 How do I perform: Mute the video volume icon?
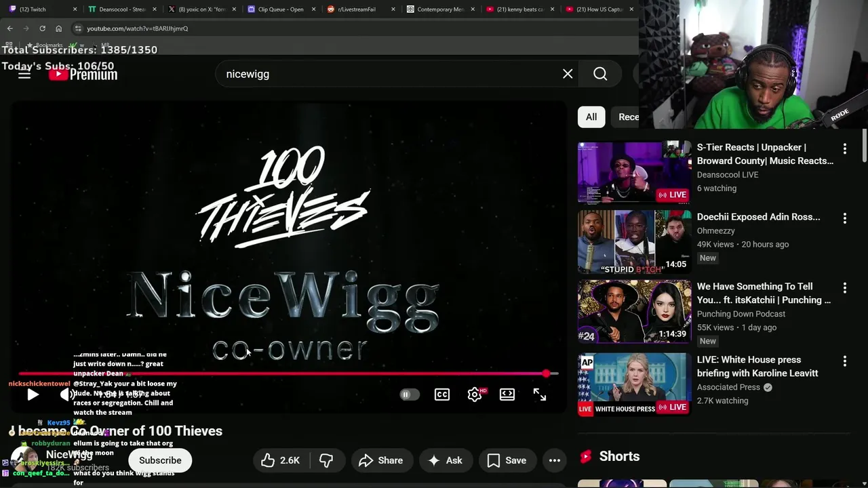point(66,394)
